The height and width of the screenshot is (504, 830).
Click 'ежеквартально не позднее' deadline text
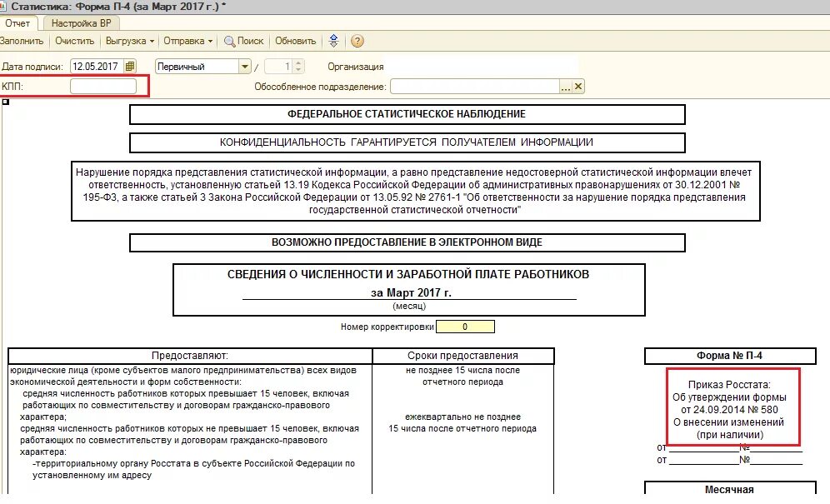(x=463, y=417)
